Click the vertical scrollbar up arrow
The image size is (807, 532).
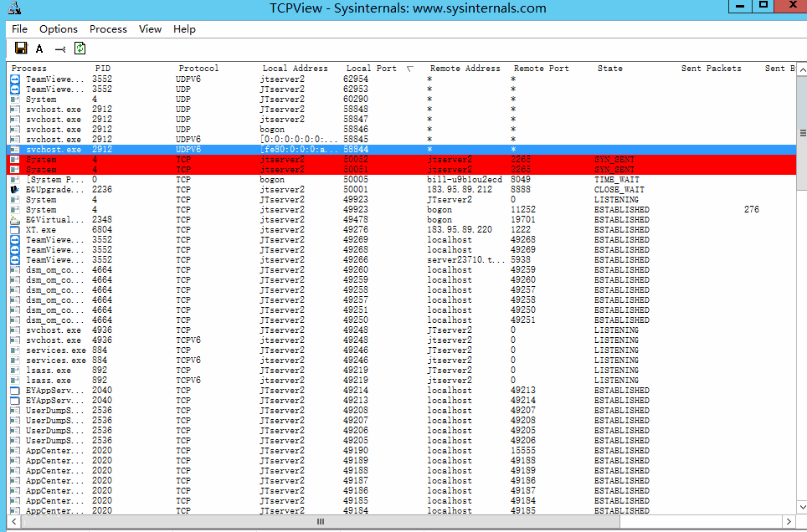coord(801,69)
